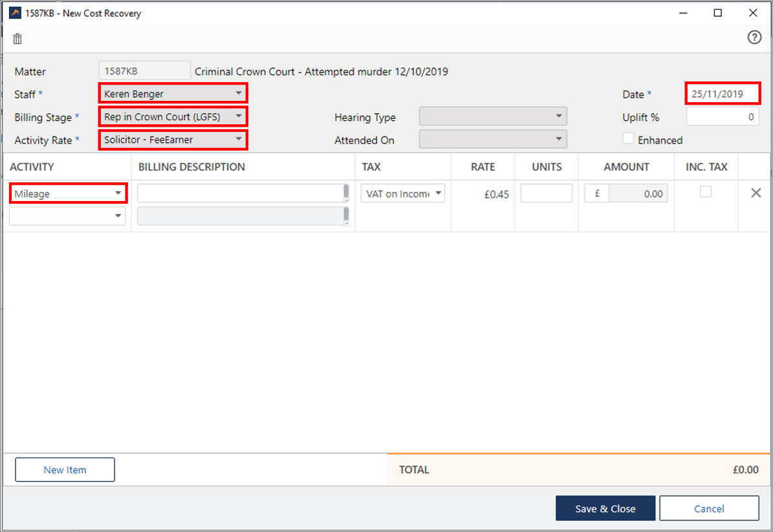Click the Date field showing 25/11/2019
773x532 pixels.
(722, 94)
